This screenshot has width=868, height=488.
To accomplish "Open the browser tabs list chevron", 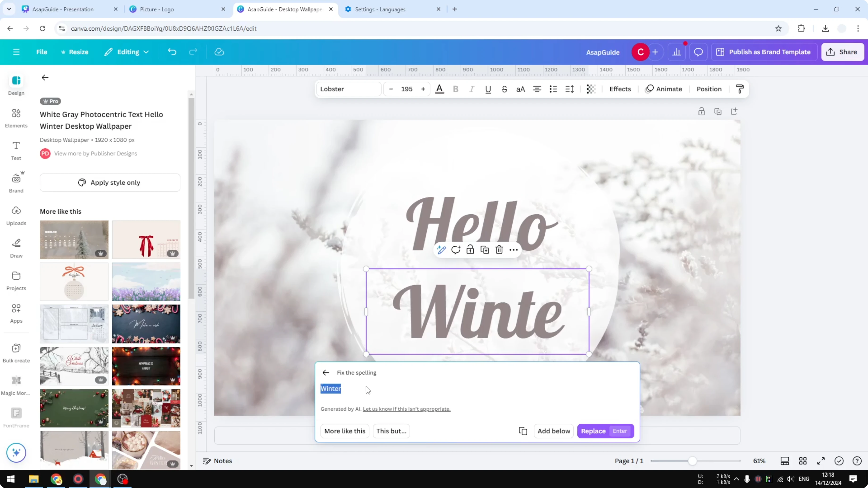I will tap(9, 9).
